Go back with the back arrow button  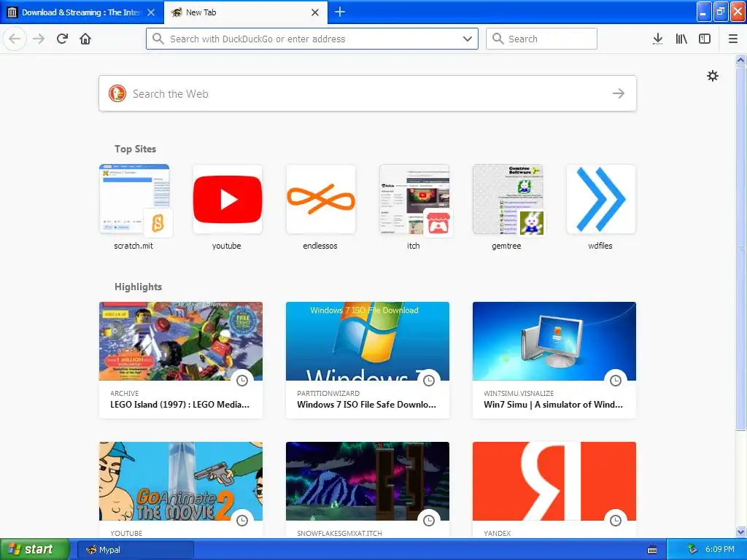15,39
